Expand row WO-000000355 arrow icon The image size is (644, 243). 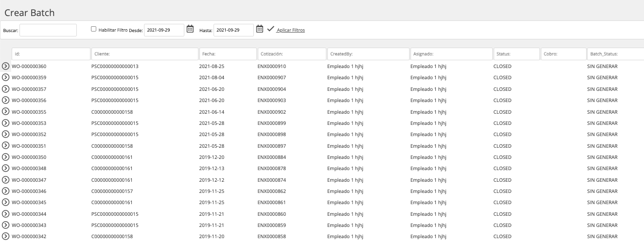(x=6, y=112)
